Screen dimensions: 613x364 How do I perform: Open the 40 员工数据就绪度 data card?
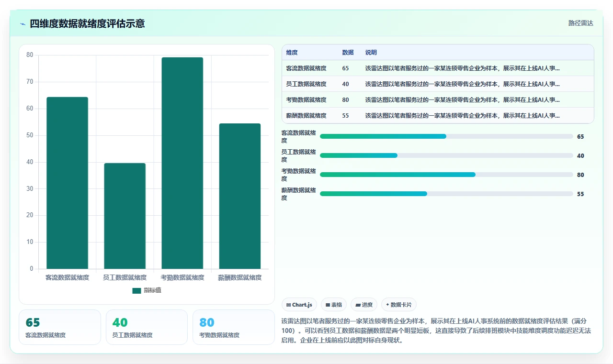147,327
